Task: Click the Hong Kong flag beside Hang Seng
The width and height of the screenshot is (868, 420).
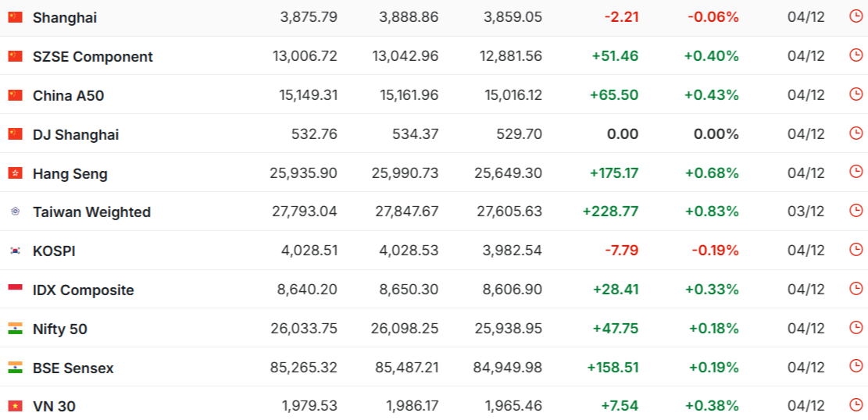Action: pos(15,173)
